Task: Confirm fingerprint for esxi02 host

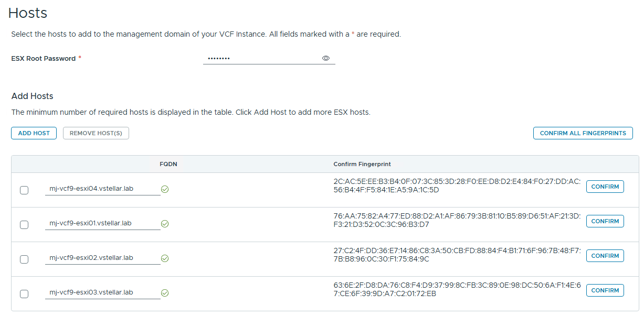Action: pyautogui.click(x=605, y=256)
